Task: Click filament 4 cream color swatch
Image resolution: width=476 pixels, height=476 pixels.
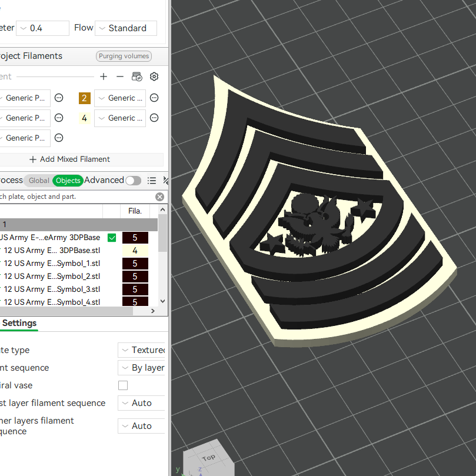Action: point(84,118)
